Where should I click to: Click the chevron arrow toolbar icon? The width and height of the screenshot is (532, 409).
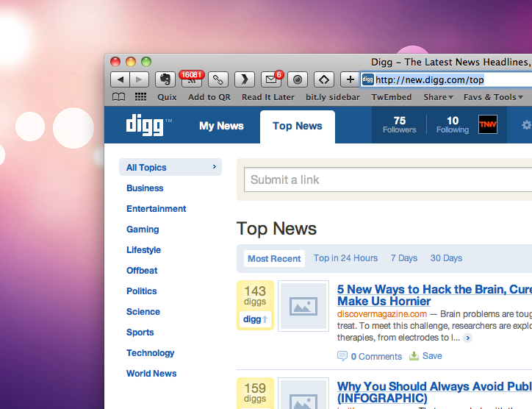point(245,80)
